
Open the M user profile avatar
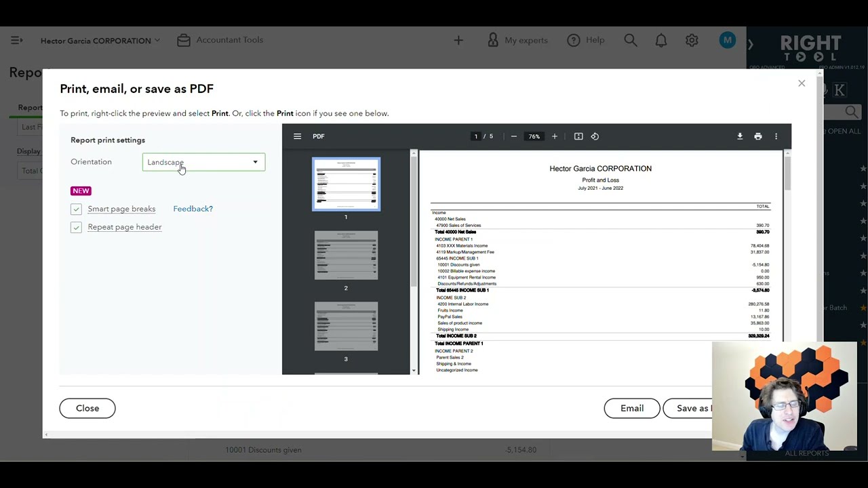[x=728, y=41]
